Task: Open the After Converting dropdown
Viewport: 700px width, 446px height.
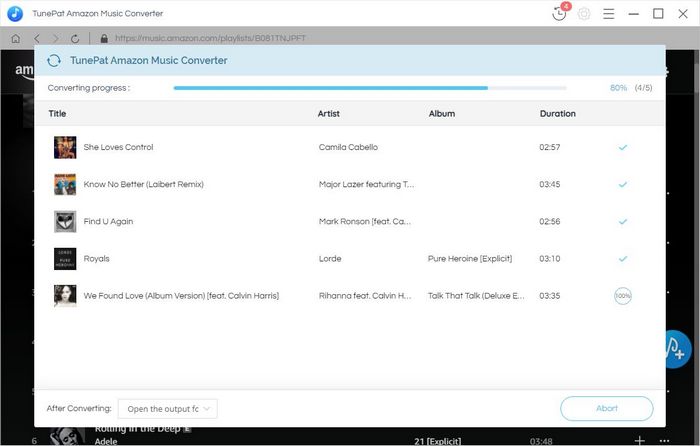Action: pyautogui.click(x=168, y=408)
